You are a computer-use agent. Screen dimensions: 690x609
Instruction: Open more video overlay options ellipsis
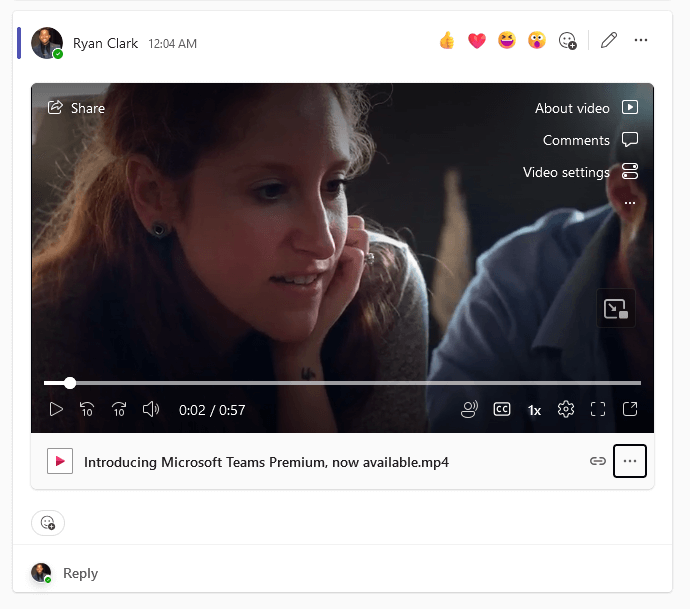[630, 203]
